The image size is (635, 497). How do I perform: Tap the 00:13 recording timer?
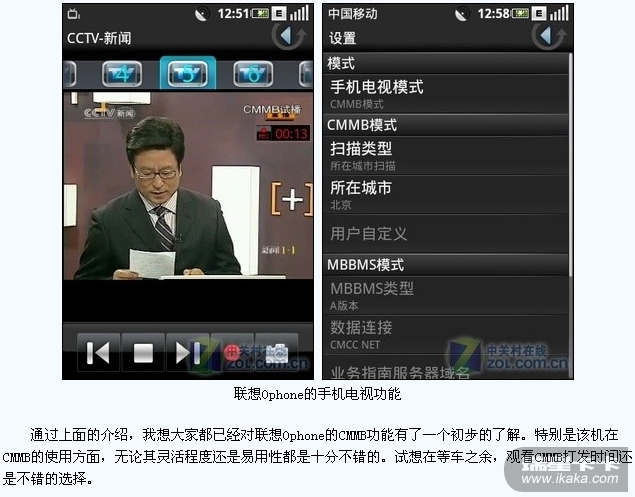click(x=284, y=133)
